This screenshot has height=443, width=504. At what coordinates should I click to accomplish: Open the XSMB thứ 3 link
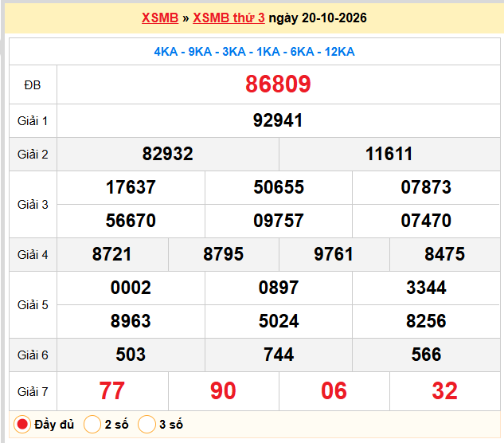pyautogui.click(x=229, y=18)
